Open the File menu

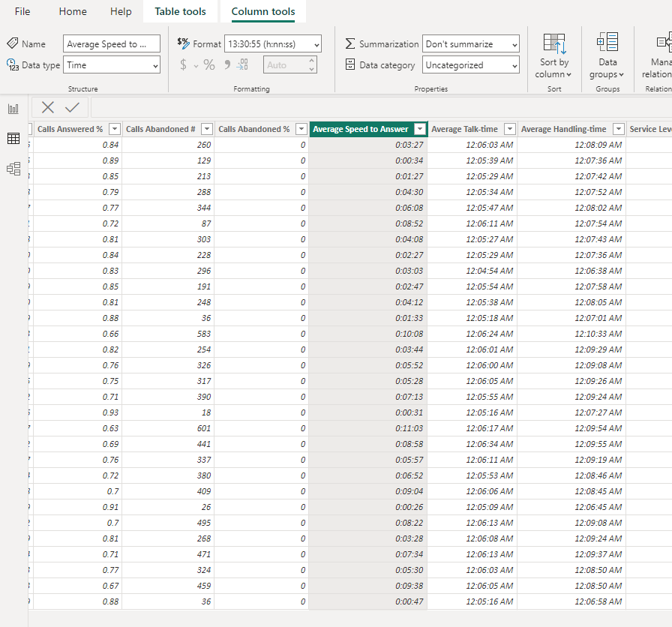point(22,11)
